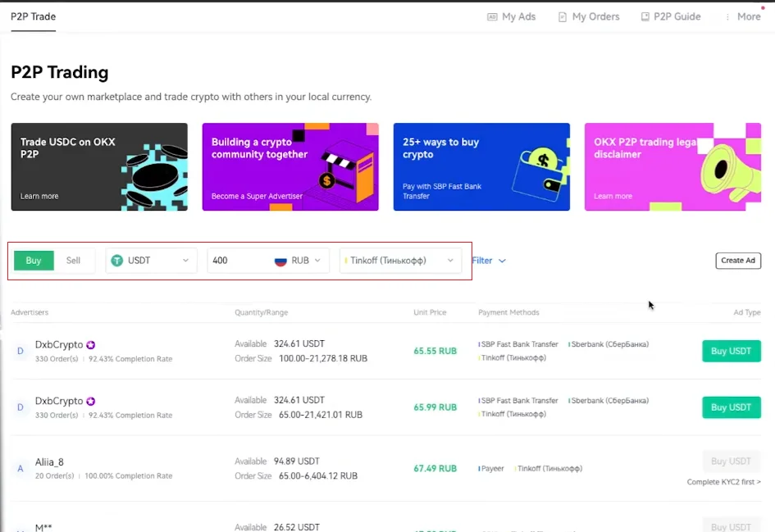Open the Tinkoff payment method dropdown
Screen dimensions: 775x532
click(400, 261)
